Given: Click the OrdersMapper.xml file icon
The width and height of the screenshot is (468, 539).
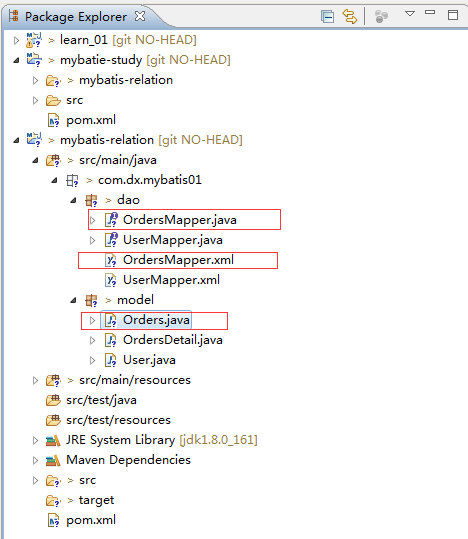Looking at the screenshot, I should (x=110, y=260).
